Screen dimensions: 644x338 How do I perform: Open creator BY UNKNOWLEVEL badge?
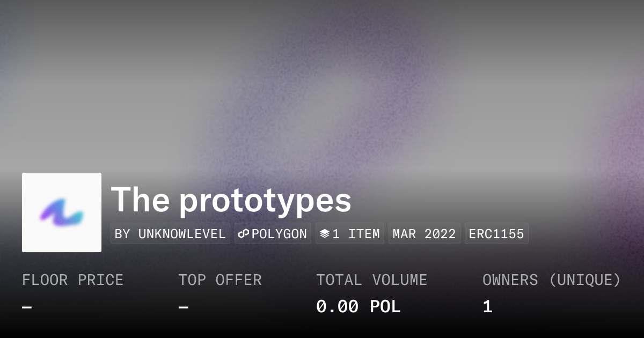tap(170, 234)
